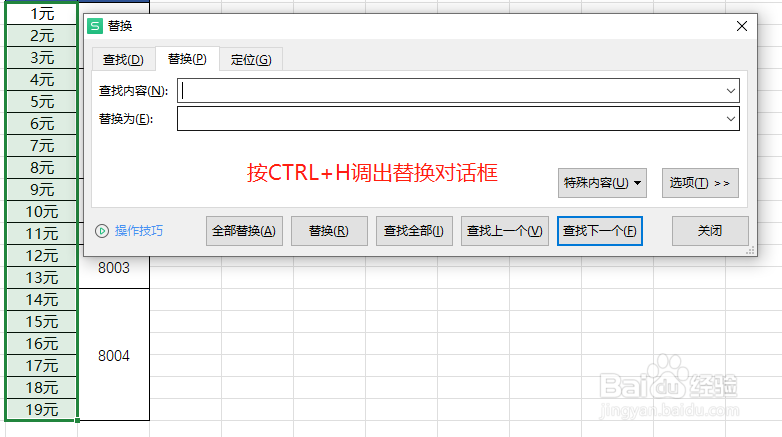Open the 操作技巧 tips link
Image resolution: width=782 pixels, height=437 pixels.
click(139, 231)
